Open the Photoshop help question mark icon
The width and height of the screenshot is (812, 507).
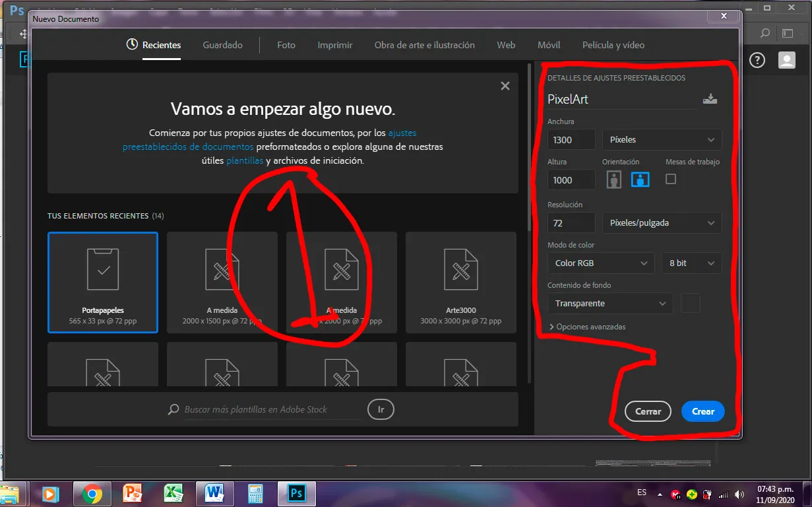(757, 61)
